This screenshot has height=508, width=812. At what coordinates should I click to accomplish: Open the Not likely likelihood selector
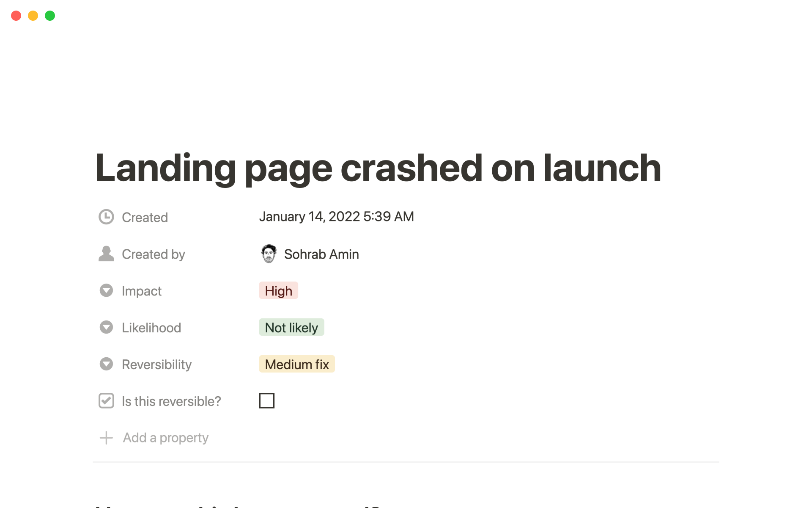(x=291, y=328)
